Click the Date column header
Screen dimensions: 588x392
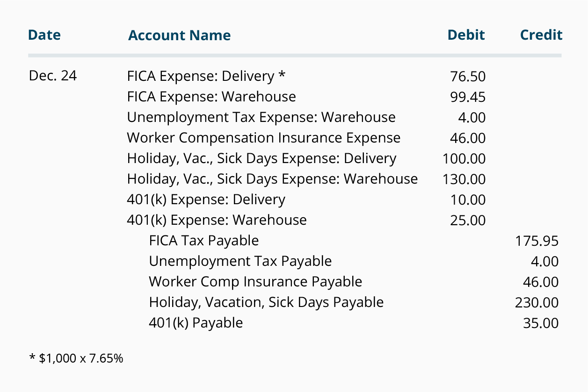[44, 35]
